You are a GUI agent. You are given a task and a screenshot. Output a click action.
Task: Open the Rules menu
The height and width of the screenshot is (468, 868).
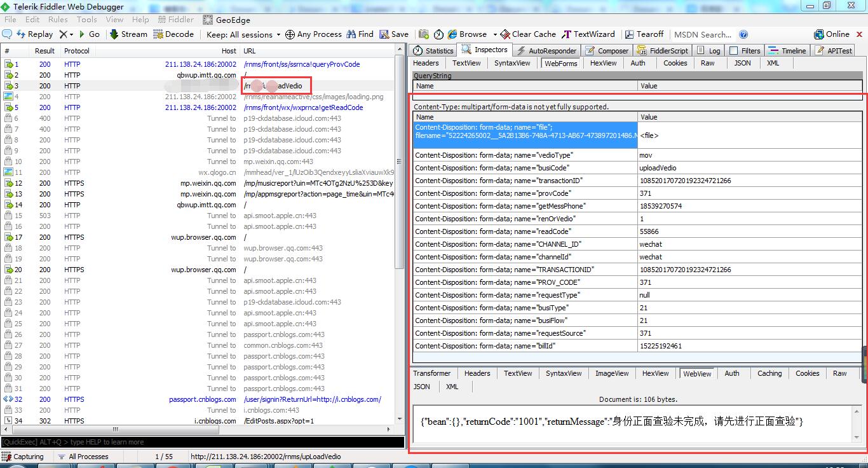58,20
